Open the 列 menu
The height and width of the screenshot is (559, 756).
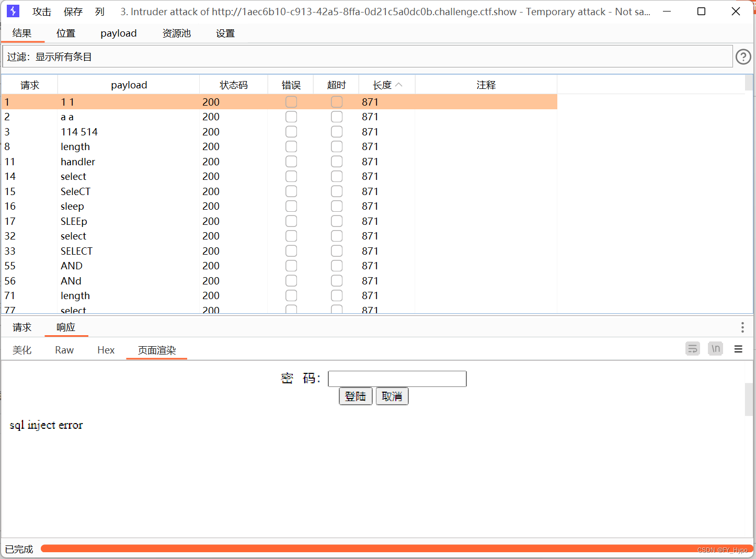pos(100,12)
